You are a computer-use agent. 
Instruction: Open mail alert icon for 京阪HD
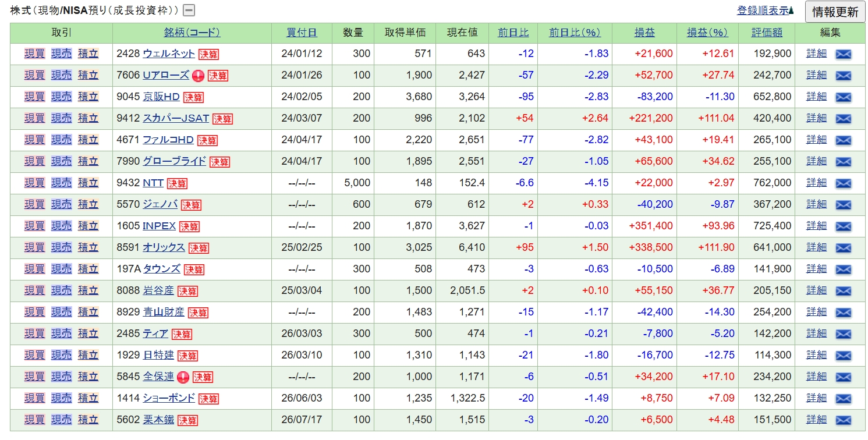[843, 97]
